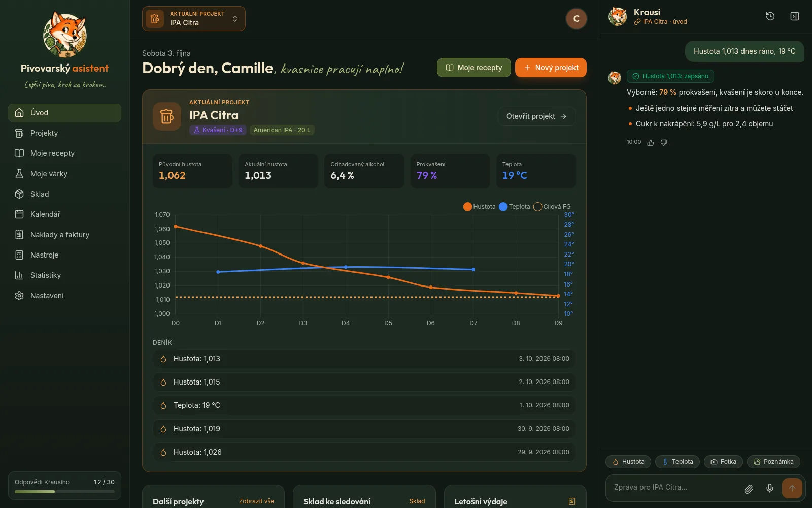Click the IPA Citra · úvod context link
The image size is (812, 508).
point(660,22)
